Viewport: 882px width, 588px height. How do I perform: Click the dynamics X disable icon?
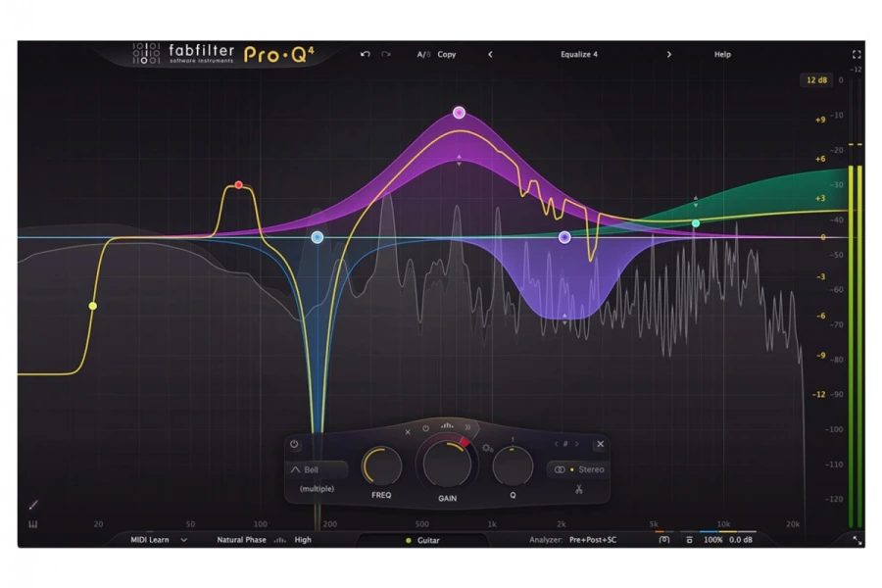coord(408,432)
